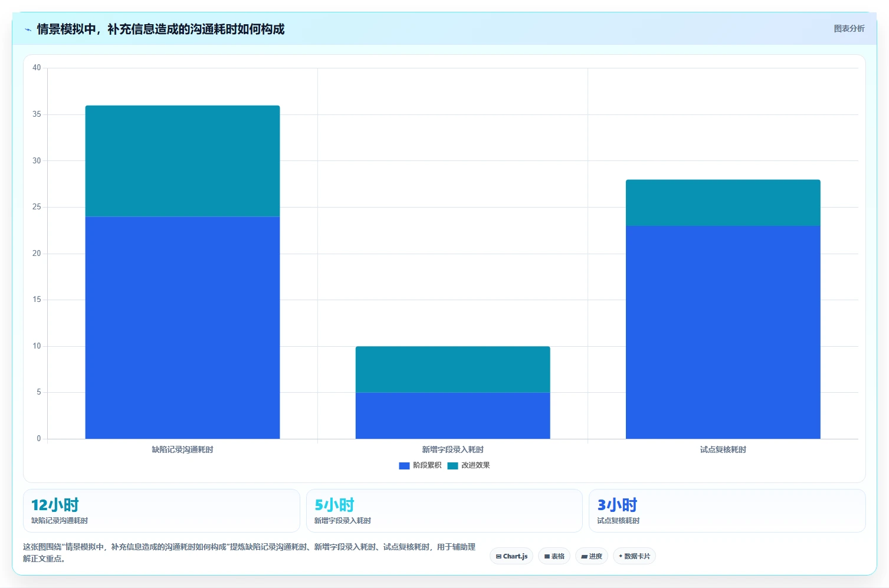Select the 数据卡片 tag chip
Screen dimensions: 889x588
point(634,556)
